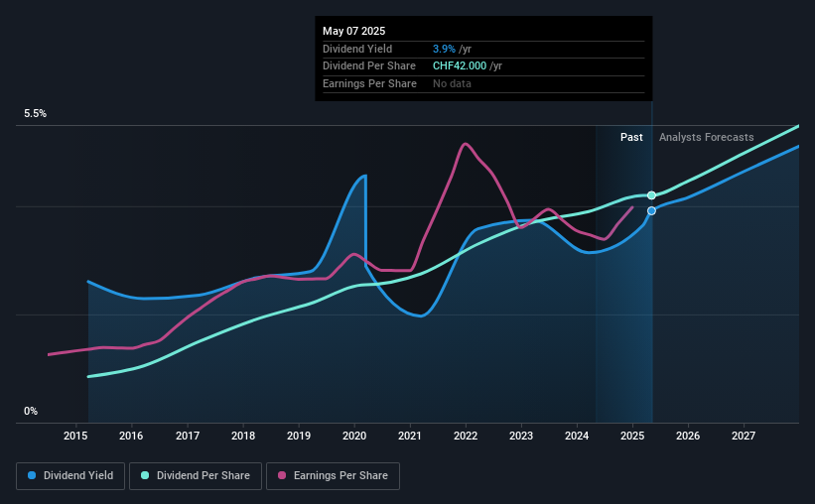The image size is (815, 504).
Task: Click the 'May 07 2025' tooltip date
Action: click(x=354, y=31)
